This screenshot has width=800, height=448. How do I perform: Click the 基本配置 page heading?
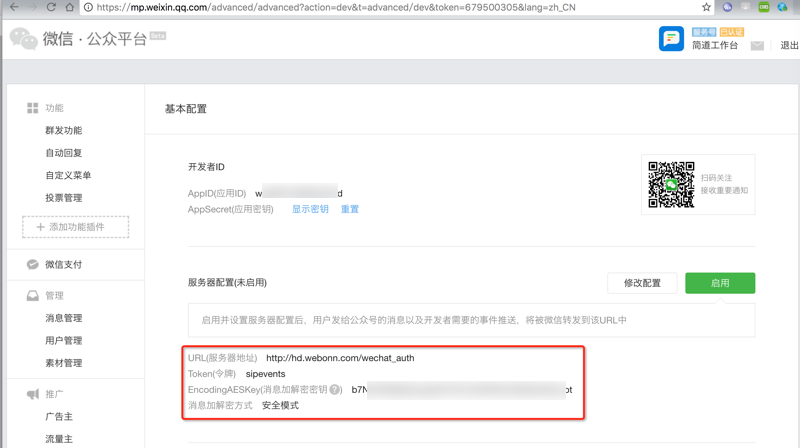[186, 109]
